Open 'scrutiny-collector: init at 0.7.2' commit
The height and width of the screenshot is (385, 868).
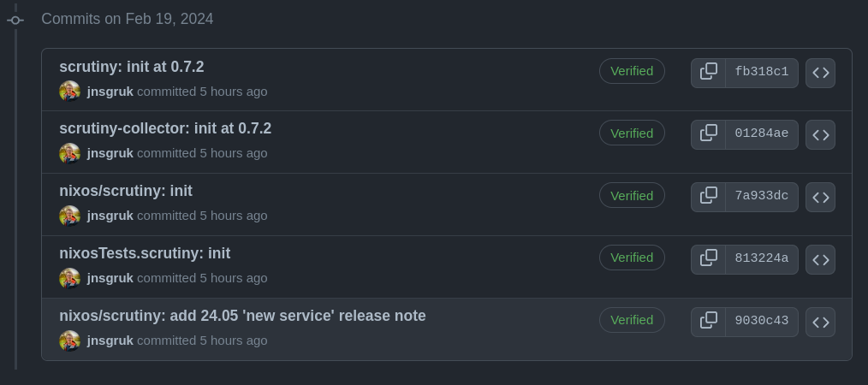tap(164, 128)
